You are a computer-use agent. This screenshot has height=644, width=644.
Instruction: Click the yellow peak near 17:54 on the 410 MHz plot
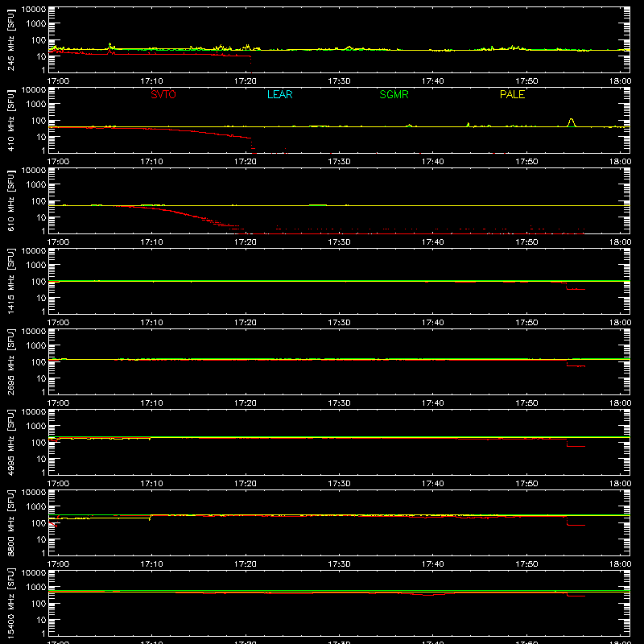[x=571, y=122]
